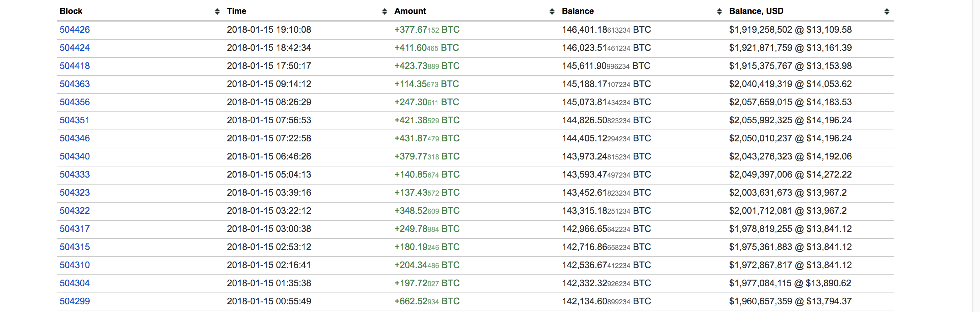Select balance 146,401.18613234 BTC
This screenshot has width=980, height=312.
click(x=606, y=30)
